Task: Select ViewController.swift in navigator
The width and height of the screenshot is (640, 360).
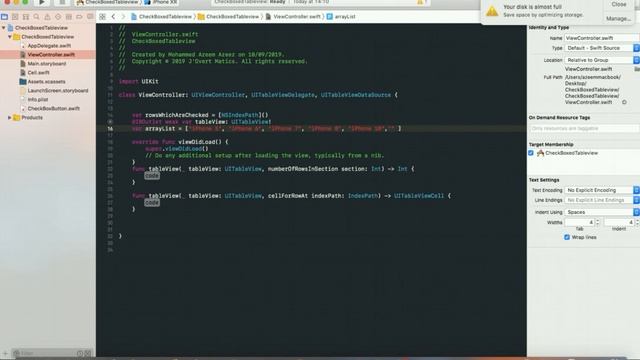Action: 48,55
